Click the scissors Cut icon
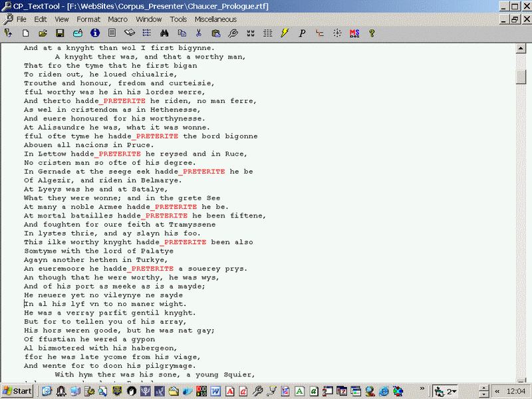 [x=199, y=33]
